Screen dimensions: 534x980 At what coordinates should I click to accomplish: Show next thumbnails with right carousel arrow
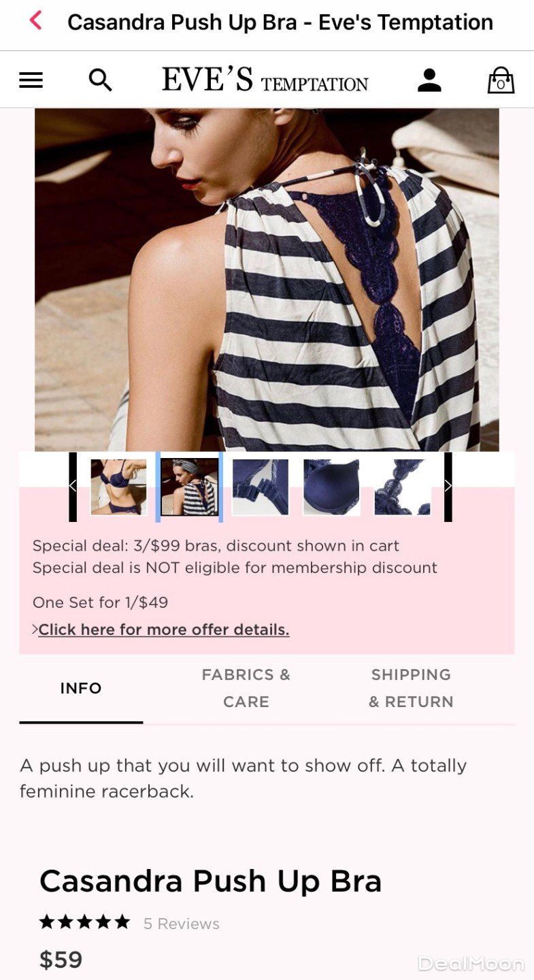click(448, 487)
